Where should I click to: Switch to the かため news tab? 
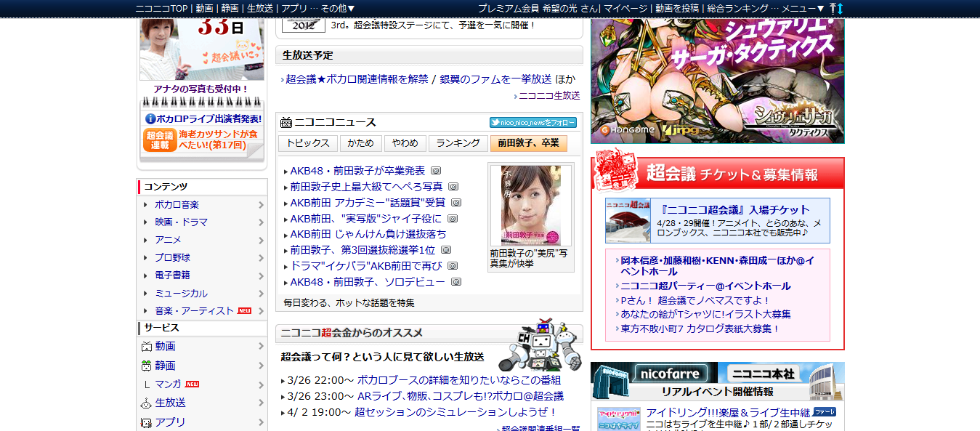(360, 143)
